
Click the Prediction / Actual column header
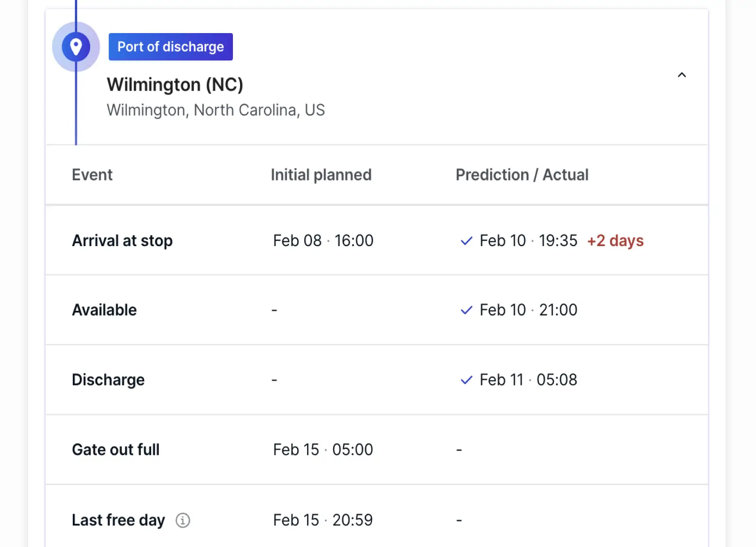[522, 175]
